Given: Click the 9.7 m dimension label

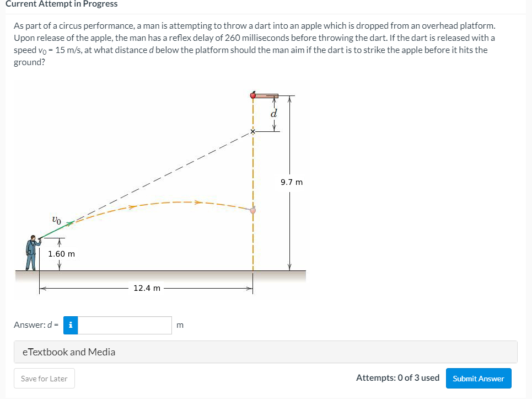Looking at the screenshot, I should click(x=291, y=182).
